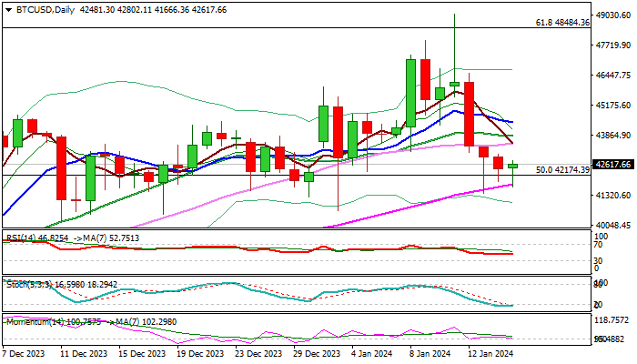
Task: Click the 7 Dec 2023 date marker
Action: (x=24, y=354)
